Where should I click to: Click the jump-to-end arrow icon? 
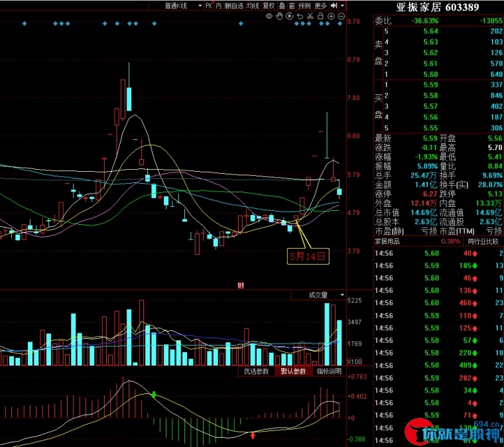pyautogui.click(x=334, y=5)
